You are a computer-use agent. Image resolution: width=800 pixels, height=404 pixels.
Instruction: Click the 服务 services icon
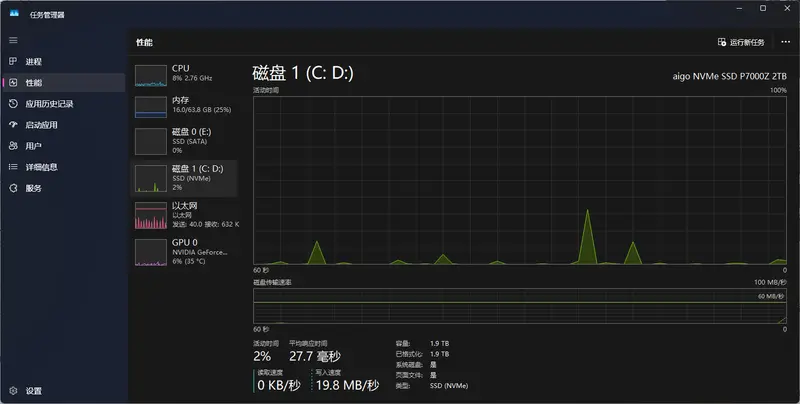point(13,188)
